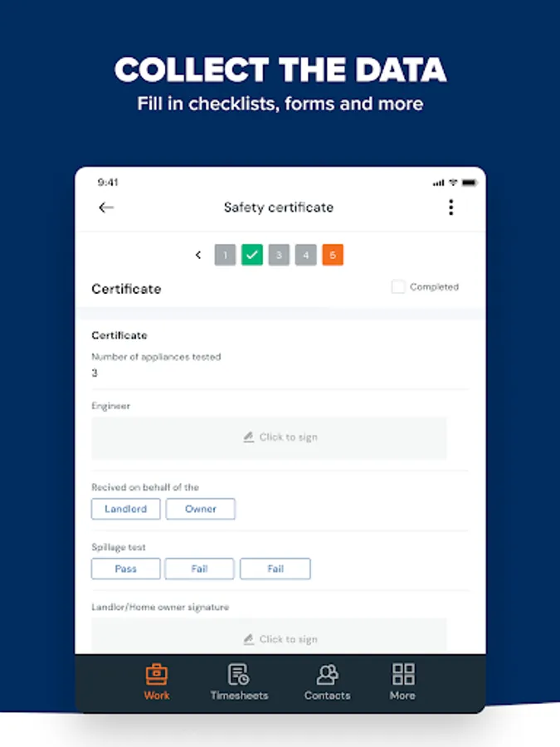The width and height of the screenshot is (560, 747).
Task: Open the More grid menu
Action: point(403,681)
